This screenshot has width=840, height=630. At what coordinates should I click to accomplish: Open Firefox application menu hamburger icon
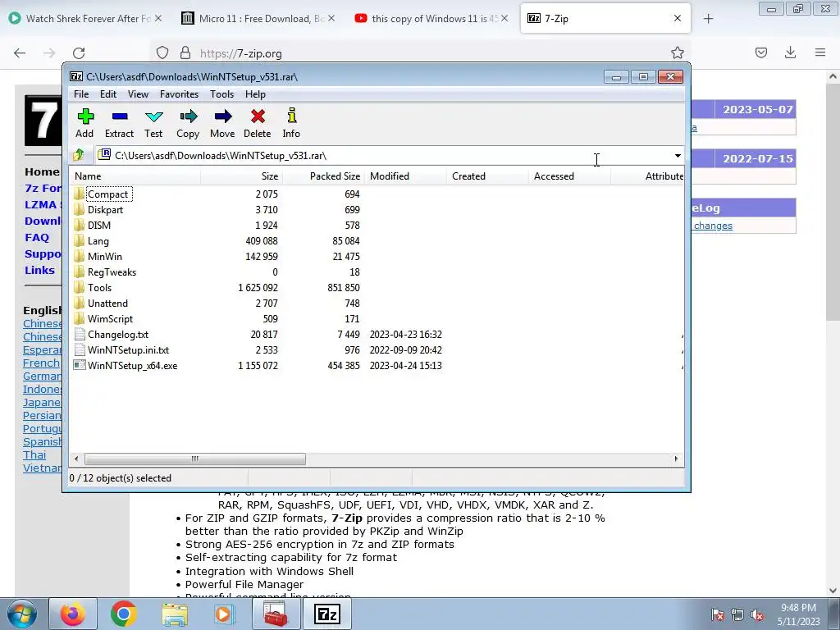pyautogui.click(x=820, y=52)
